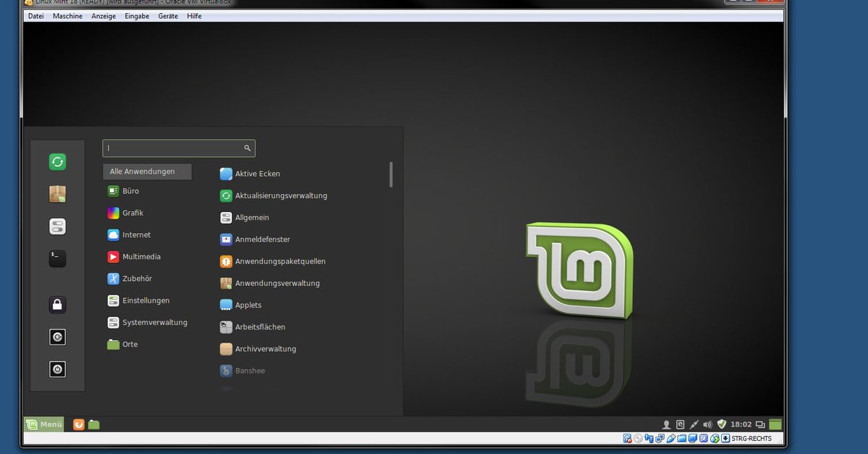Click VirtualBox hard disk activity indicator
The height and width of the screenshot is (454, 868).
(x=627, y=439)
